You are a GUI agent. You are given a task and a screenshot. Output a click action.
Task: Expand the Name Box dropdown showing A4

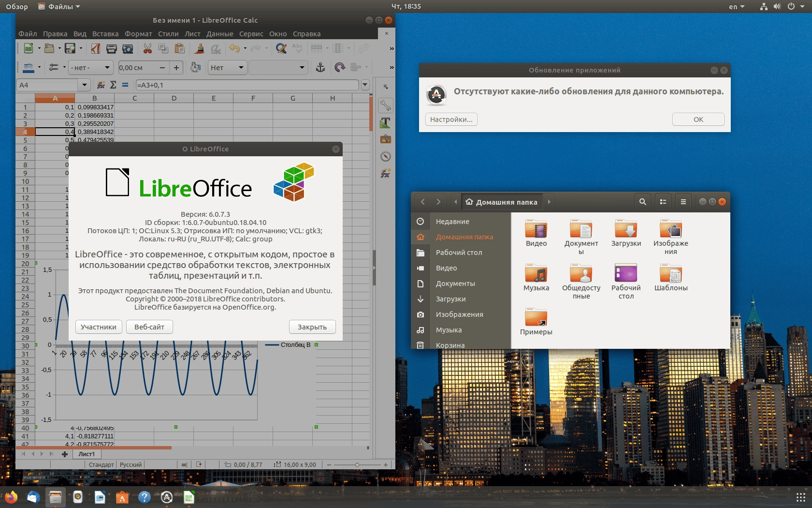85,85
